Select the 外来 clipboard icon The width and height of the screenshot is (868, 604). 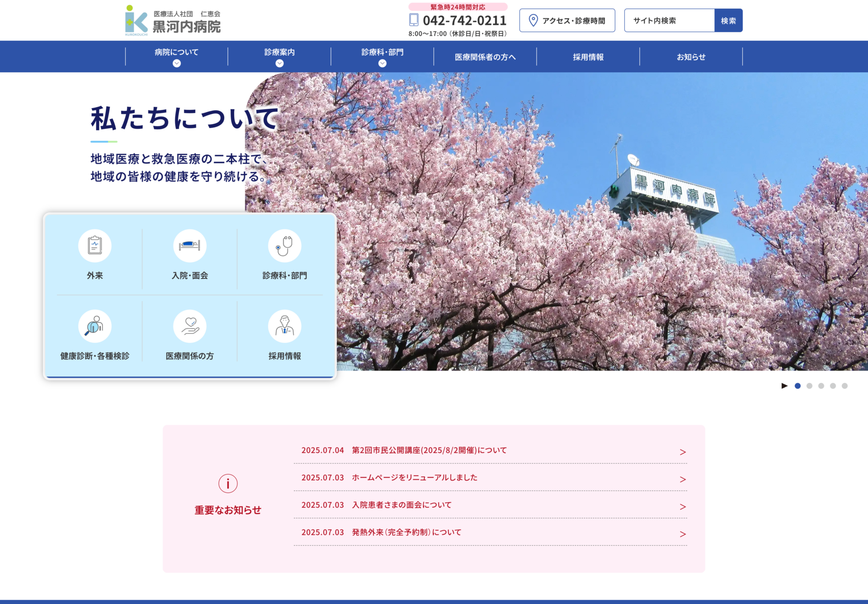[94, 245]
